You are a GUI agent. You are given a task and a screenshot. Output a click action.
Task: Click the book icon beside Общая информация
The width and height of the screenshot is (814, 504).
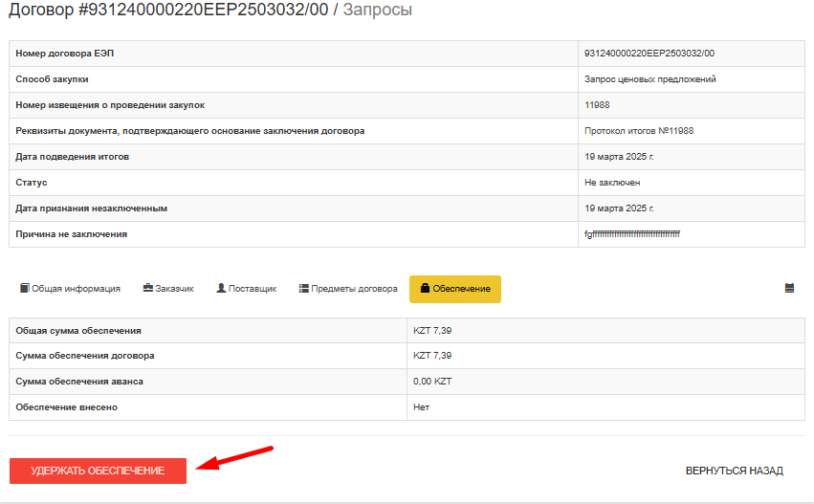[x=24, y=288]
